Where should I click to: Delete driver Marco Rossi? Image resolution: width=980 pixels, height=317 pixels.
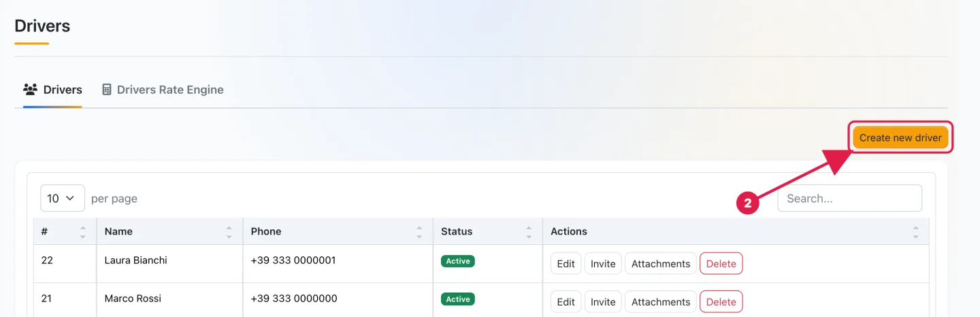coord(721,302)
